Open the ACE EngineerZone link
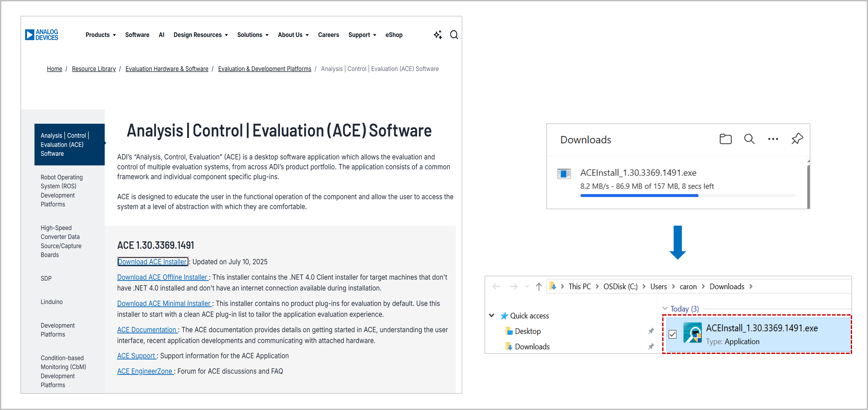This screenshot has width=868, height=410. (145, 371)
